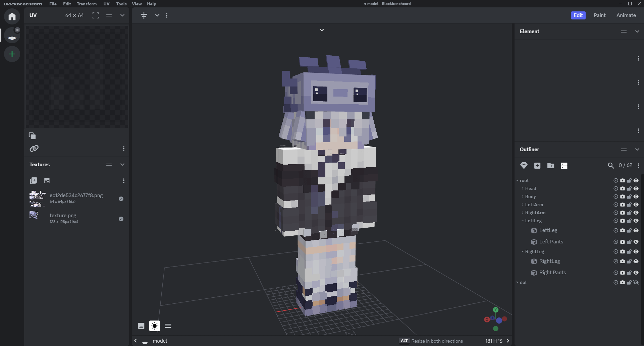Click the Create Texture icon
The width and height of the screenshot is (644, 346).
47,181
